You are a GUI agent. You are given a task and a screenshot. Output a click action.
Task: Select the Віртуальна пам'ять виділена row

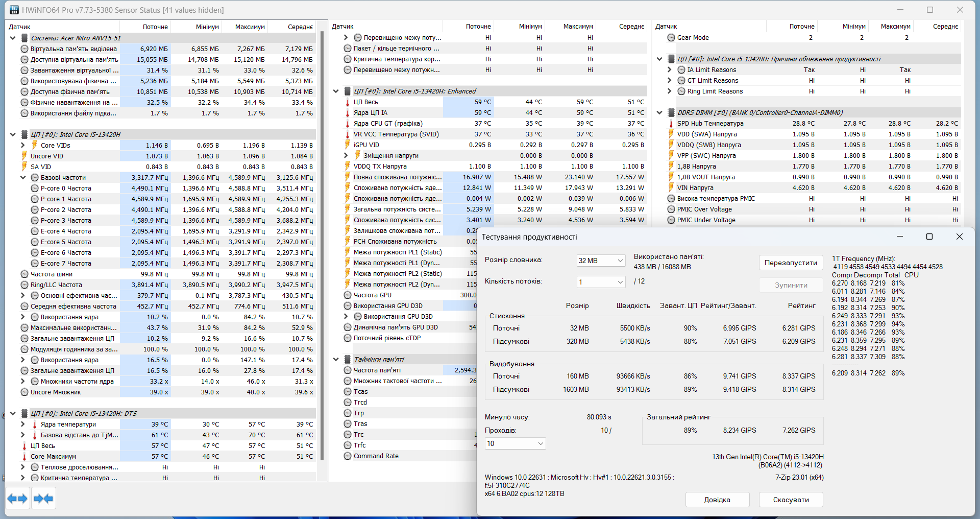tap(167, 49)
